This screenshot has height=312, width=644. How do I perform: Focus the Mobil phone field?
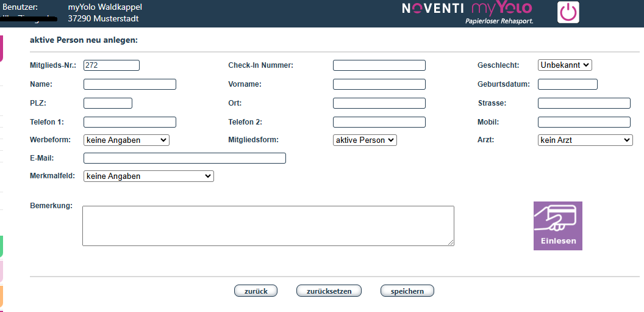click(x=584, y=122)
